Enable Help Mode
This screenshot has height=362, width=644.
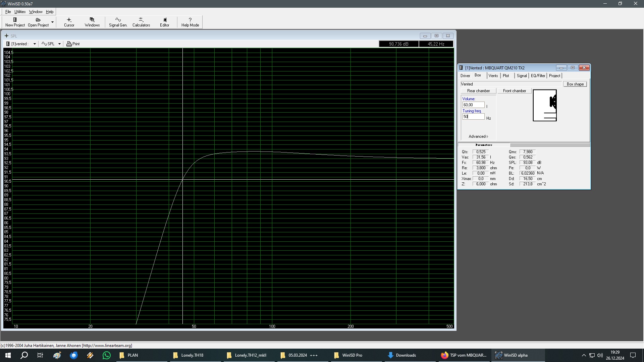[190, 22]
